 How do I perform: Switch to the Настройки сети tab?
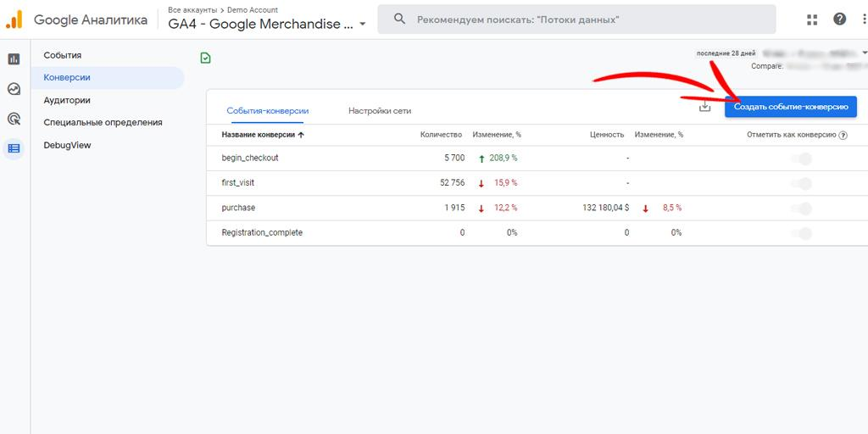pos(379,111)
